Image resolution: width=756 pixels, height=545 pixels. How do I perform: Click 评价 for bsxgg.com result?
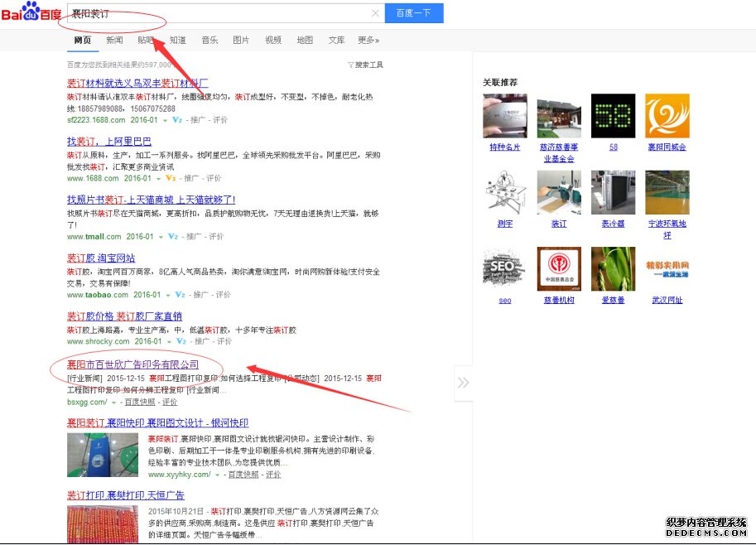tap(170, 402)
